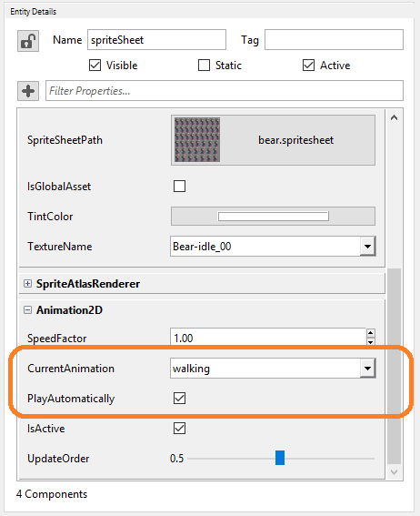Click the TintColor white swatch
Viewport: 420px width, 516px height.
click(x=273, y=217)
